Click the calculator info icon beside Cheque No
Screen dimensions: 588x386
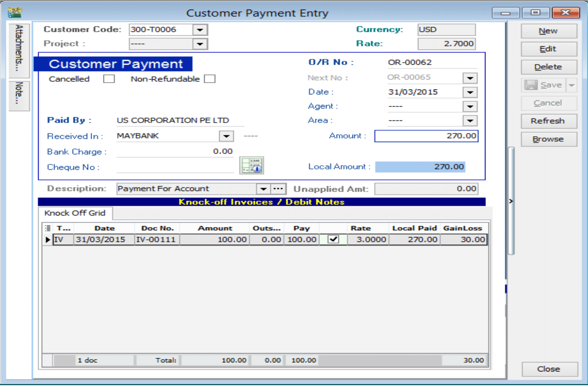coord(252,166)
